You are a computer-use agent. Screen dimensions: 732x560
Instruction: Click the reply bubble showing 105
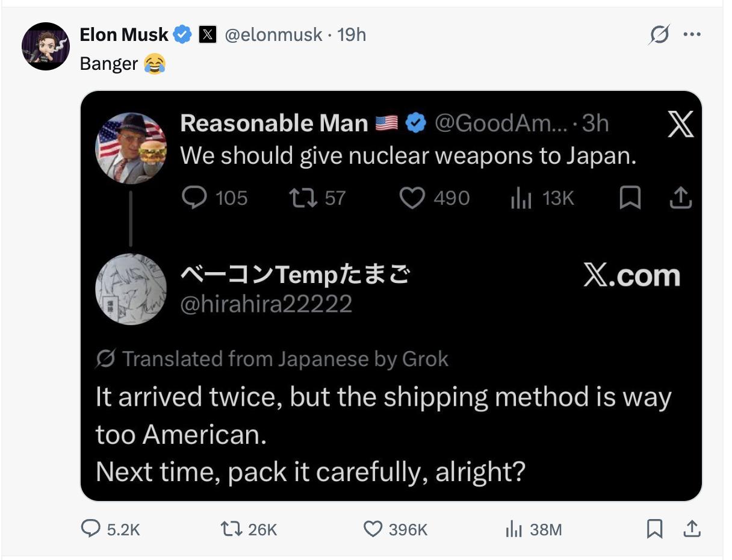click(x=194, y=198)
